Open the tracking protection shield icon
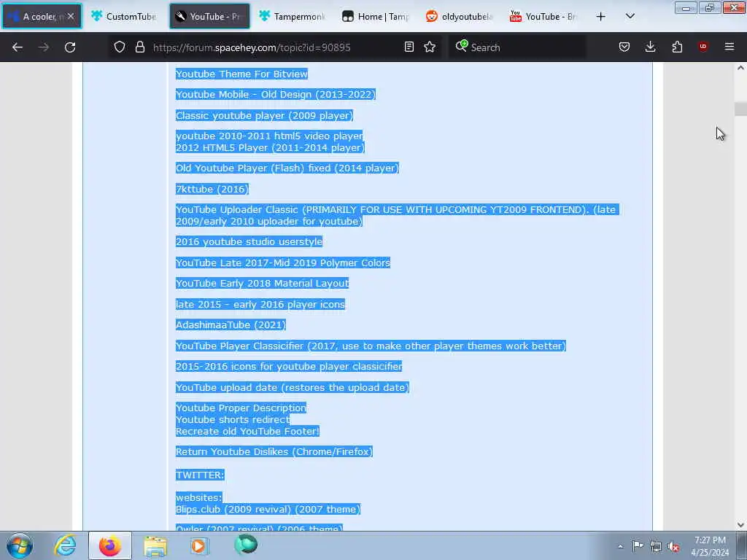The image size is (747, 560). [x=120, y=47]
